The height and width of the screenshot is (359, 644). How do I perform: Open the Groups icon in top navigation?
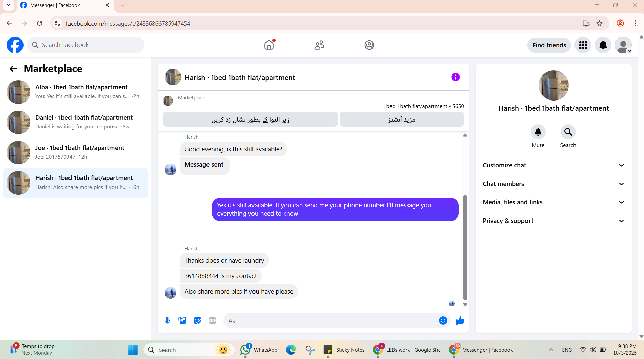click(369, 45)
